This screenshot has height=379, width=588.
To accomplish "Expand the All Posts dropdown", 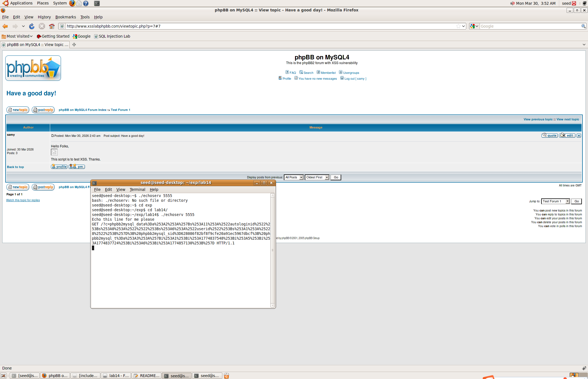I will 294,177.
